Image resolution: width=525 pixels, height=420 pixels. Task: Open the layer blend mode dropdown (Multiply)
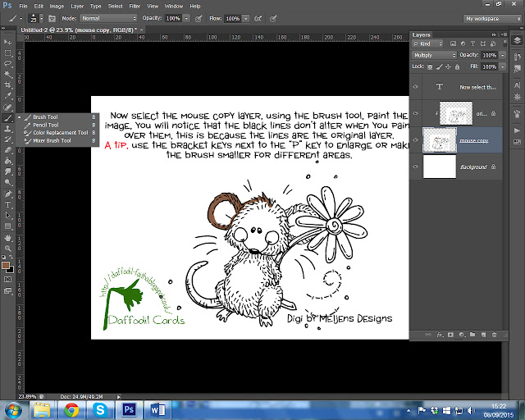pos(434,55)
